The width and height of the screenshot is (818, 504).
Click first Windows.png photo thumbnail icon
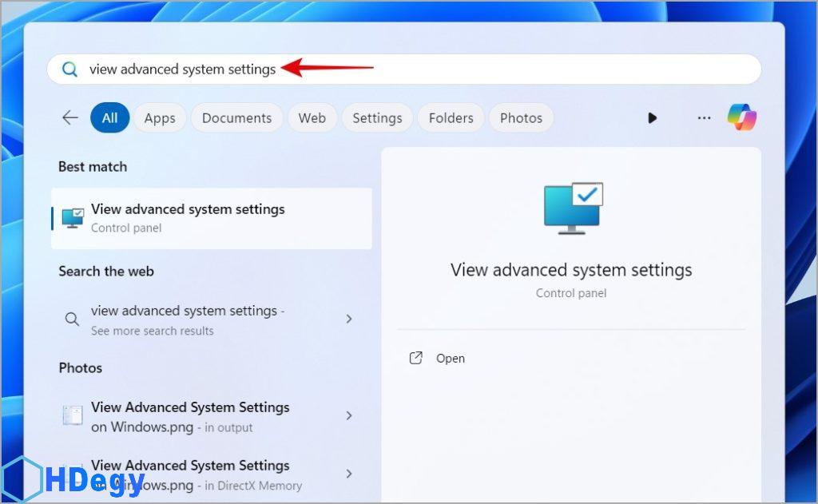(x=72, y=416)
